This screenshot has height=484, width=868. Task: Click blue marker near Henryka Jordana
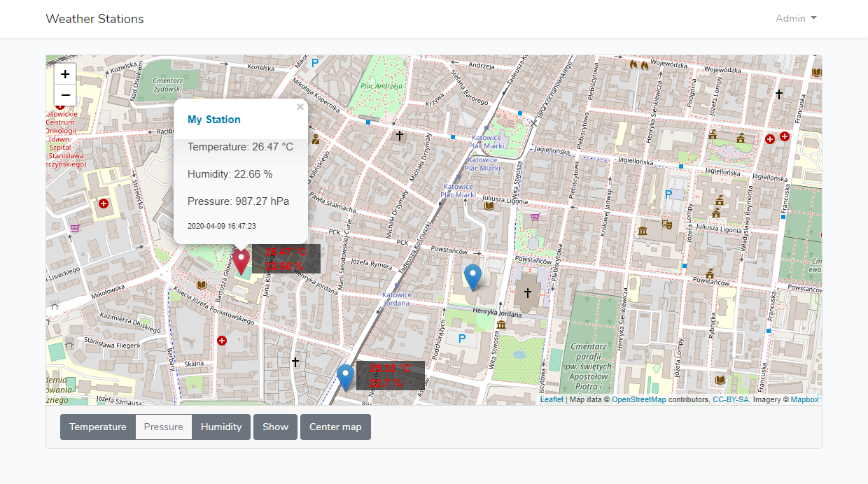[x=473, y=277]
